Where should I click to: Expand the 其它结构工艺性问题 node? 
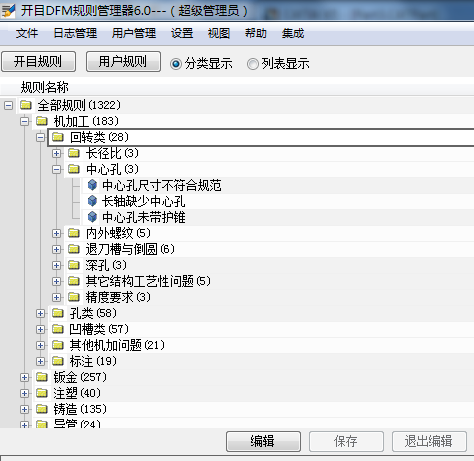pos(56,282)
